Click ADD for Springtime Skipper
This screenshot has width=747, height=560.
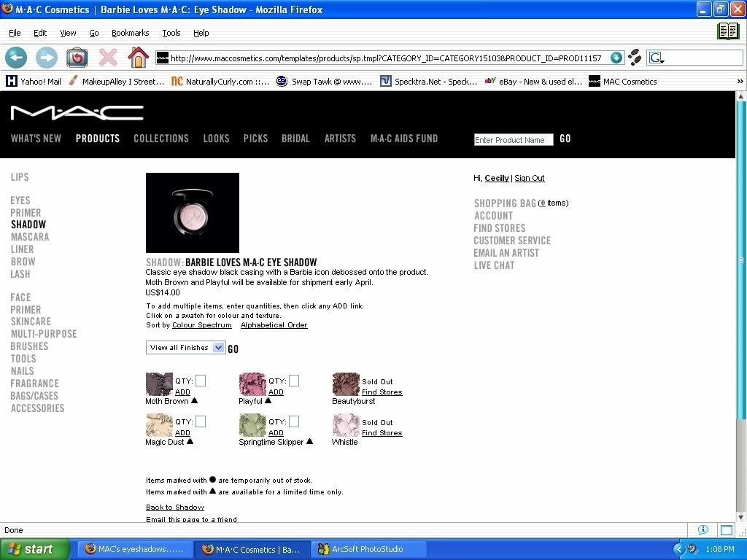tap(276, 433)
